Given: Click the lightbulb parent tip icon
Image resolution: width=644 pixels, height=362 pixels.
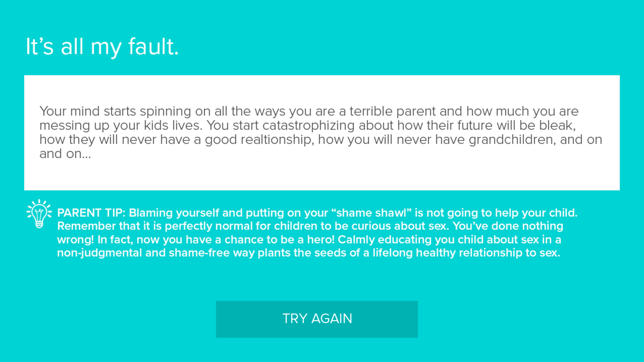Looking at the screenshot, I should (39, 214).
